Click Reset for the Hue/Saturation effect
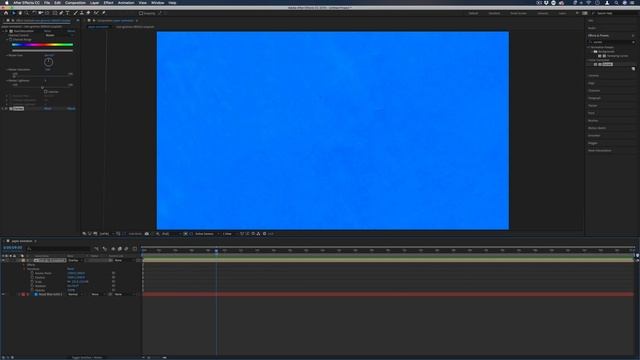The image size is (640, 360). pyautogui.click(x=47, y=31)
